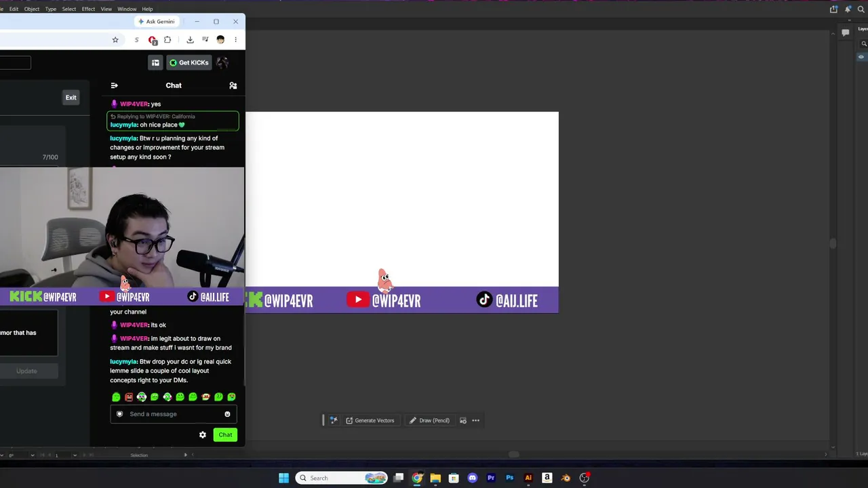Open Discord from the taskbar
868x488 pixels.
click(473, 478)
